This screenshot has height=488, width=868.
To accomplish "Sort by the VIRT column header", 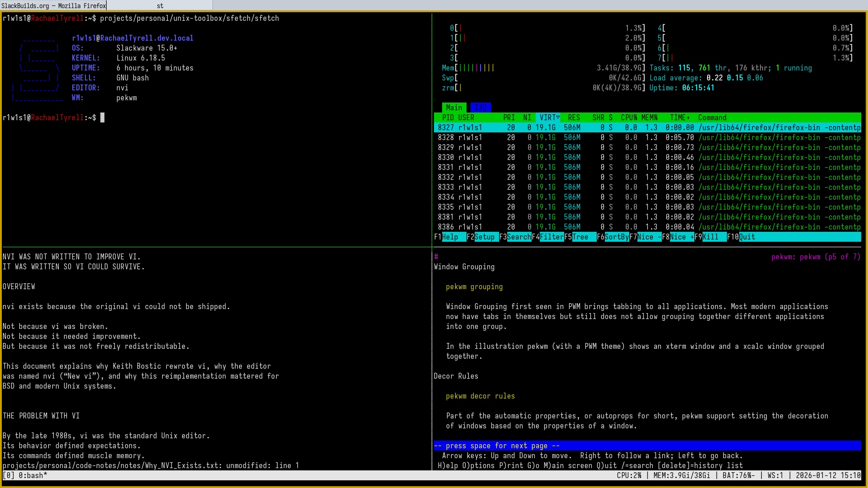I will [x=547, y=117].
